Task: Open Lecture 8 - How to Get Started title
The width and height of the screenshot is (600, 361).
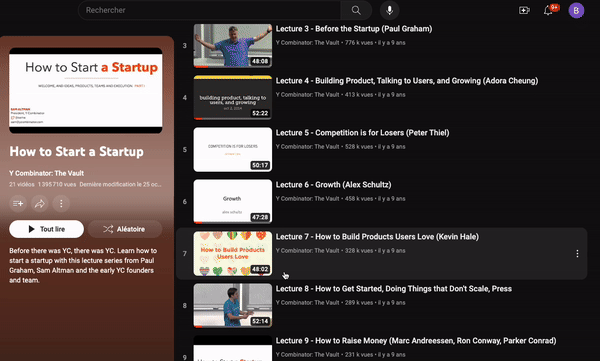Action: [394, 289]
